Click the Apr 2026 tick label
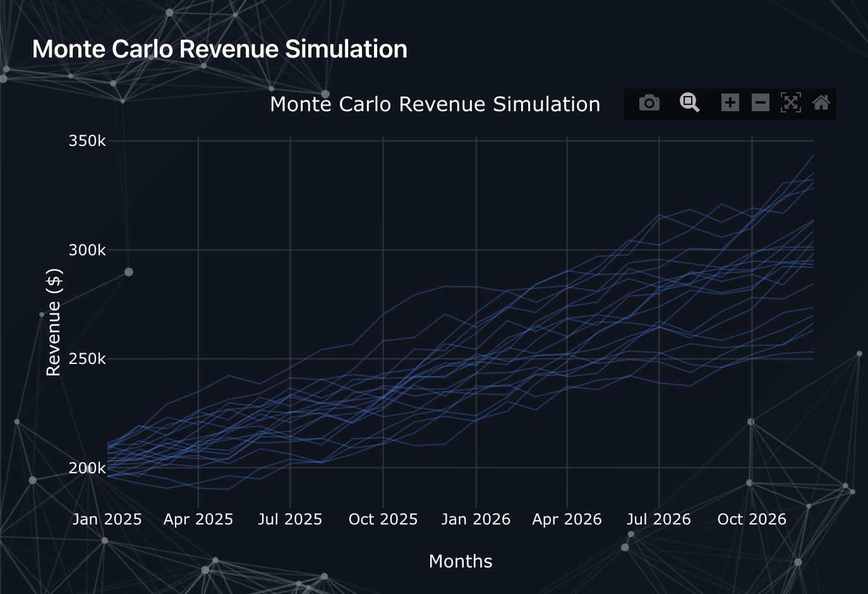This screenshot has width=868, height=594. tap(567, 519)
